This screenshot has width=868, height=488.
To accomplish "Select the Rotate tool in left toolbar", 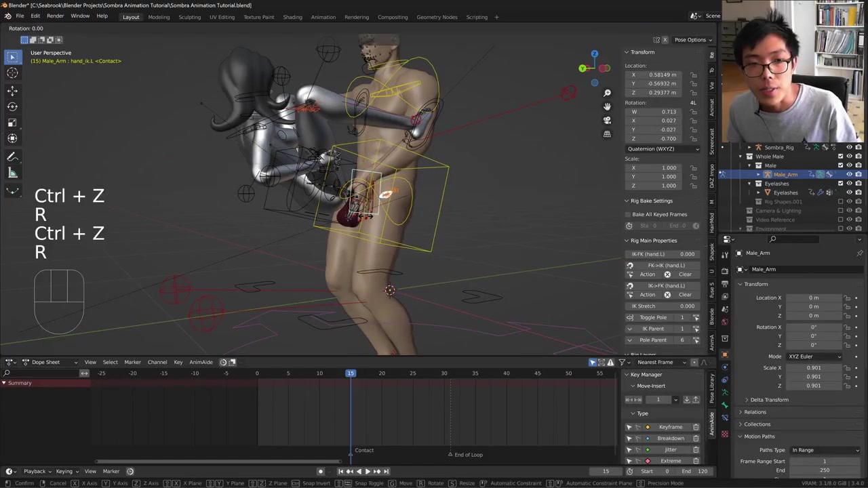I will [x=12, y=106].
